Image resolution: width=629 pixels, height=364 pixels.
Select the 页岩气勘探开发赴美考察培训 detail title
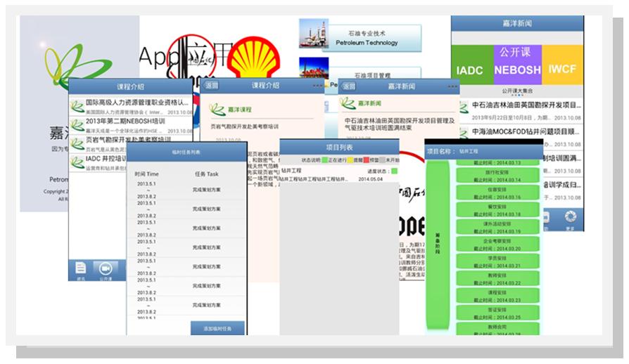tap(245, 126)
